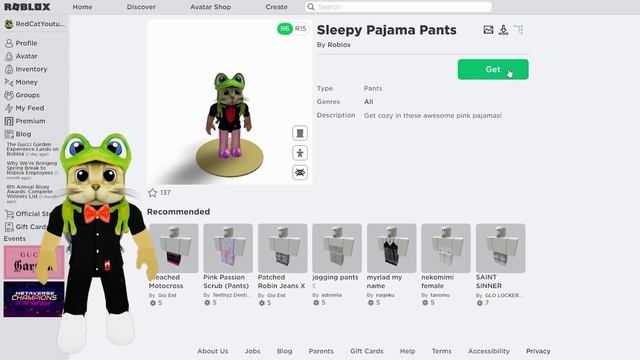Click the favorite star icon
Viewport: 640px width, 360px height.
153,193
